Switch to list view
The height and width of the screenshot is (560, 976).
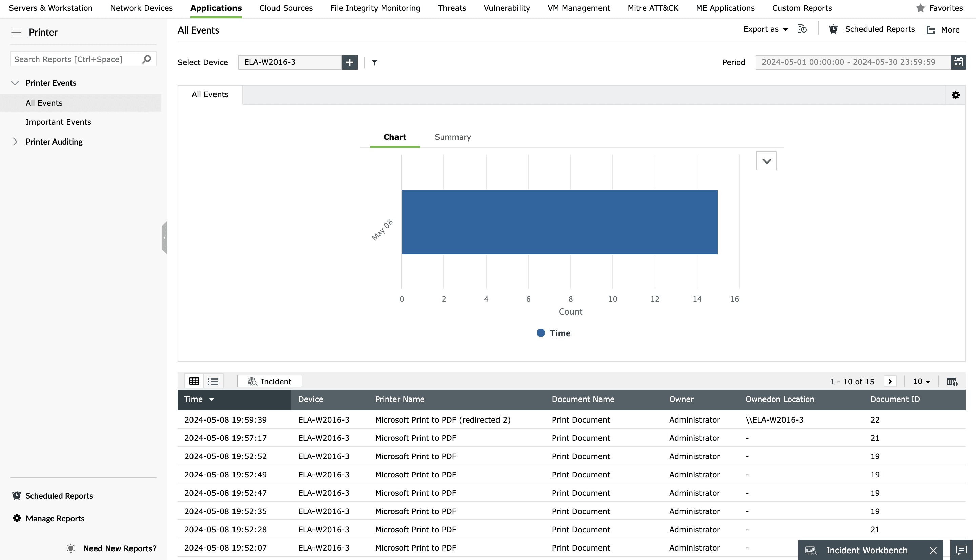pos(213,381)
